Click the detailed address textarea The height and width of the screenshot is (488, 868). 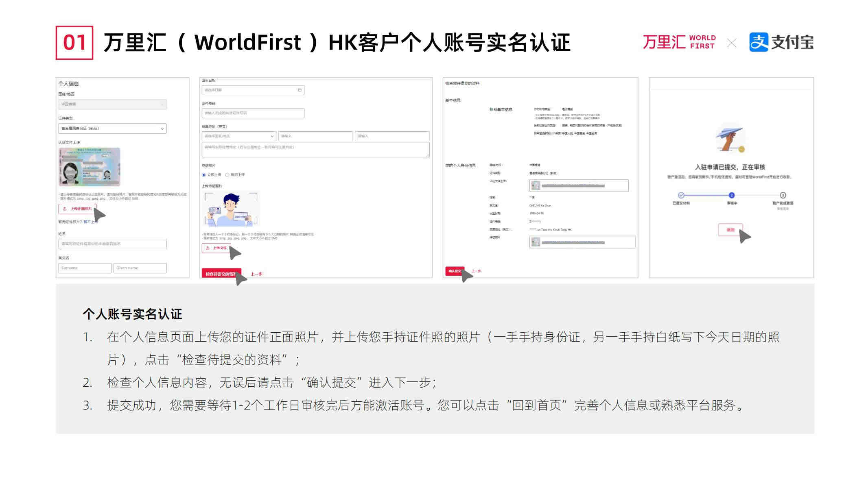pyautogui.click(x=315, y=150)
